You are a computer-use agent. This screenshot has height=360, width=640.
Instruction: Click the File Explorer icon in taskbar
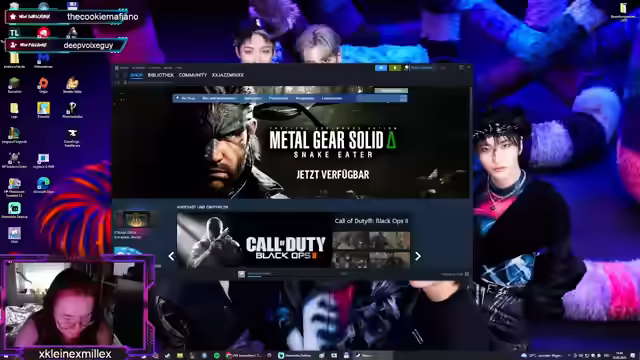click(180, 356)
